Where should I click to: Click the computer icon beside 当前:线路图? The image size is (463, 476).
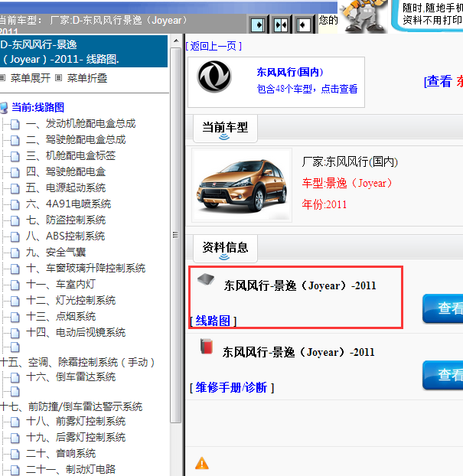(4, 107)
